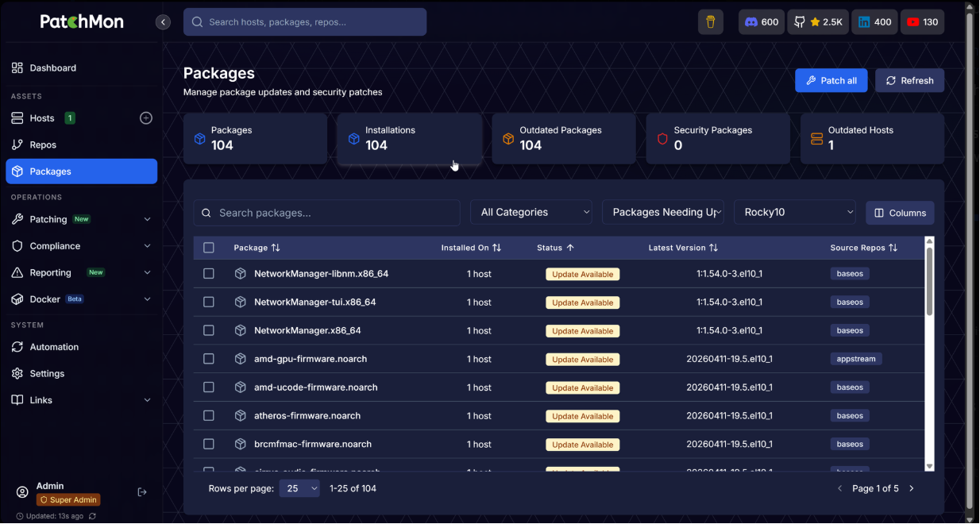This screenshot has width=980, height=524.
Task: Sort by Source Repos column arrows
Action: tap(893, 248)
